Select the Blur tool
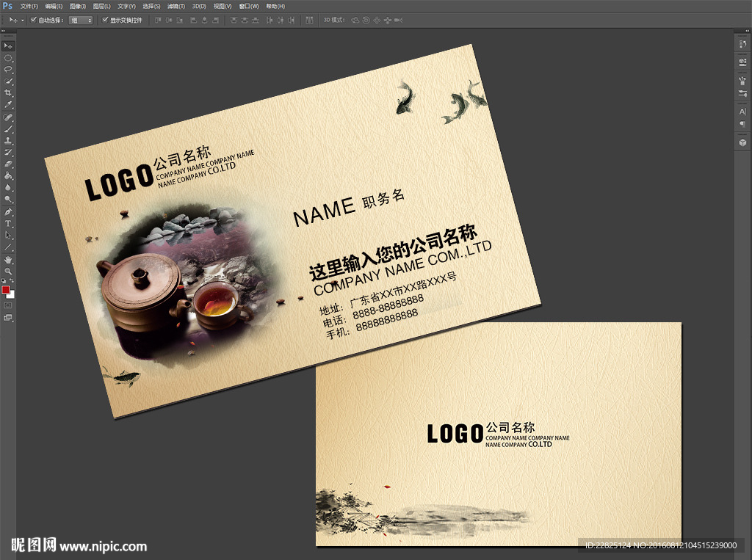Viewport: 752px width, 560px height. [8, 188]
